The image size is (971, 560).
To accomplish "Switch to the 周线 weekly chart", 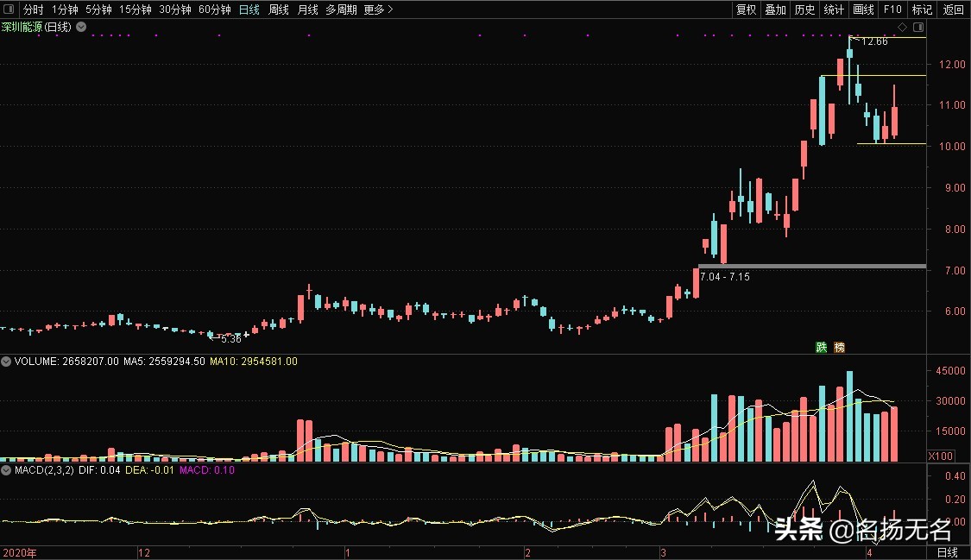I will (x=279, y=9).
